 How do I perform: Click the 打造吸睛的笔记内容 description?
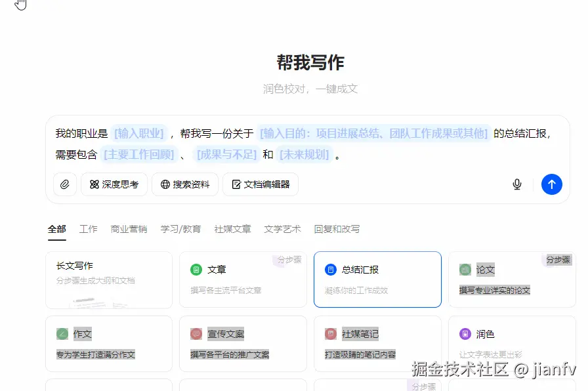coord(360,354)
